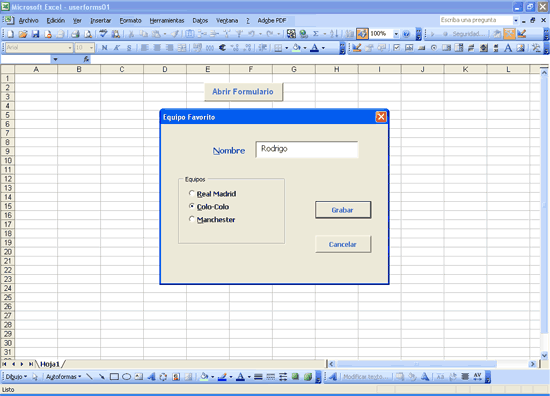Run the spelling check icon

point(103,34)
